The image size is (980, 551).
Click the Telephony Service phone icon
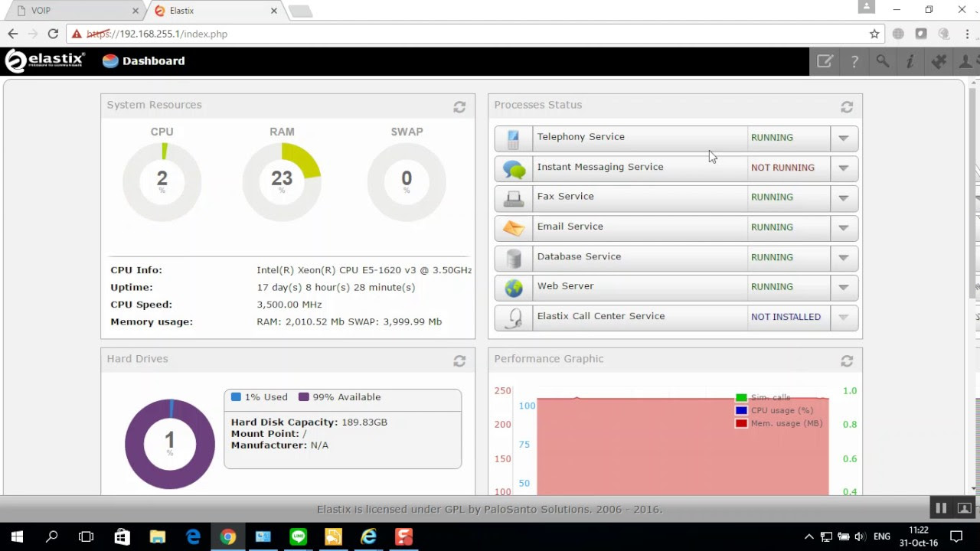(x=513, y=139)
